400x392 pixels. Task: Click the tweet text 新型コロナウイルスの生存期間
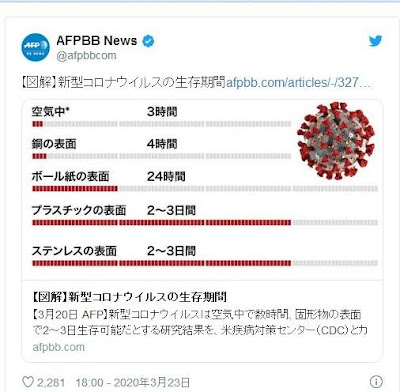[142, 82]
